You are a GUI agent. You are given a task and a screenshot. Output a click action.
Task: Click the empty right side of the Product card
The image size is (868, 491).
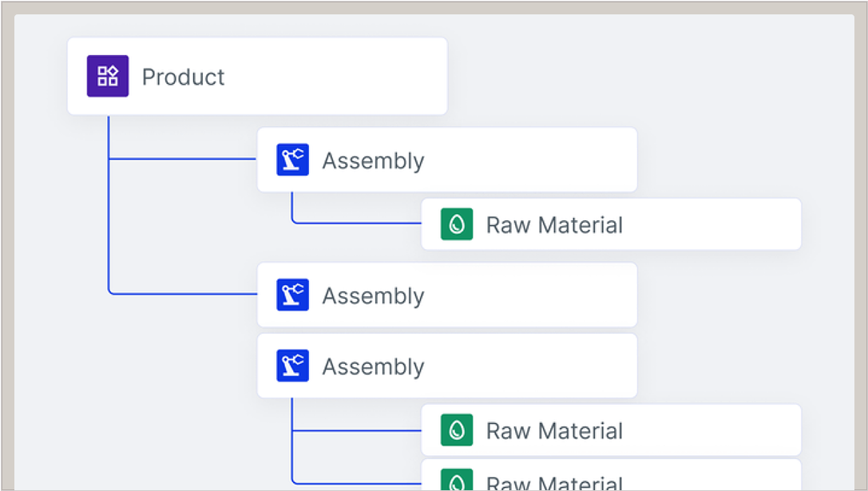(359, 77)
